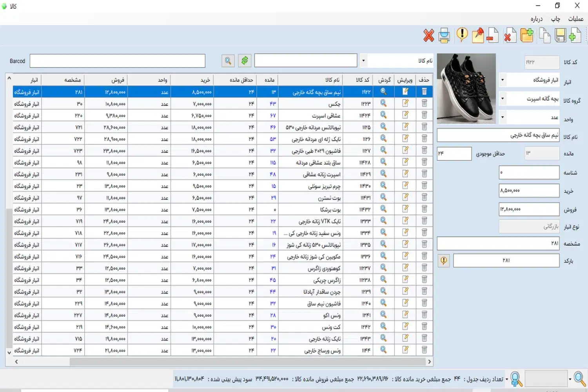Click the green refresh arrows icon
The height and width of the screenshot is (392, 588).
click(245, 60)
